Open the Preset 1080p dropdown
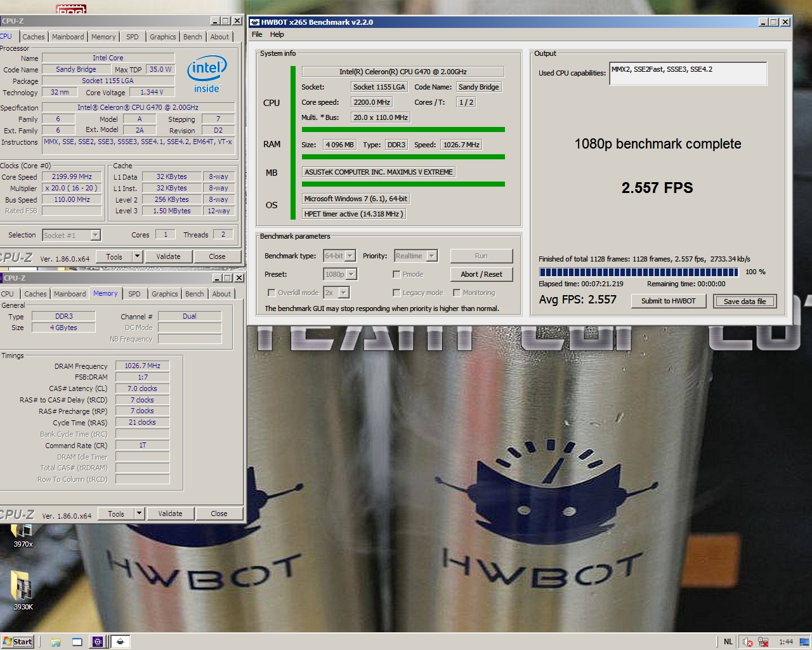Image resolution: width=812 pixels, height=650 pixels. 351,274
